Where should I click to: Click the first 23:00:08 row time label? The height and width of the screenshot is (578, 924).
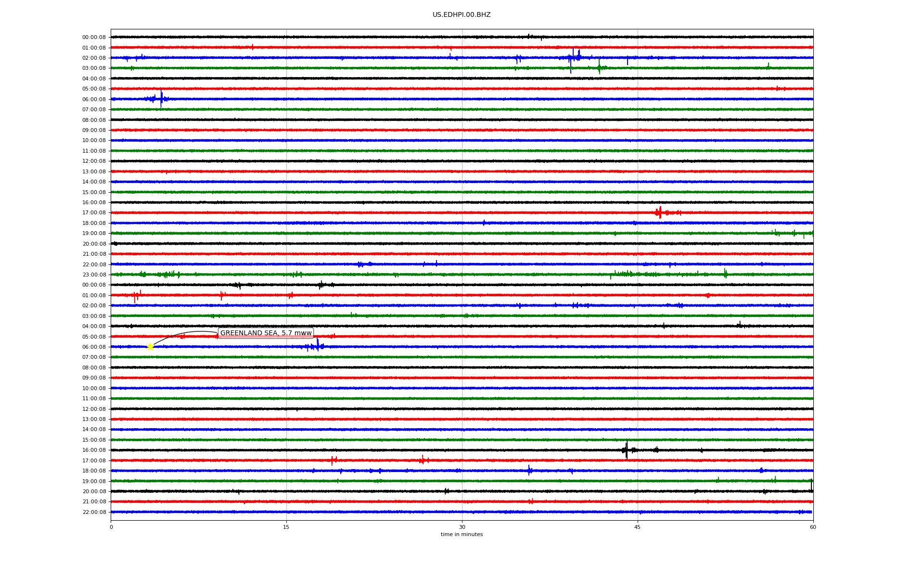click(94, 275)
